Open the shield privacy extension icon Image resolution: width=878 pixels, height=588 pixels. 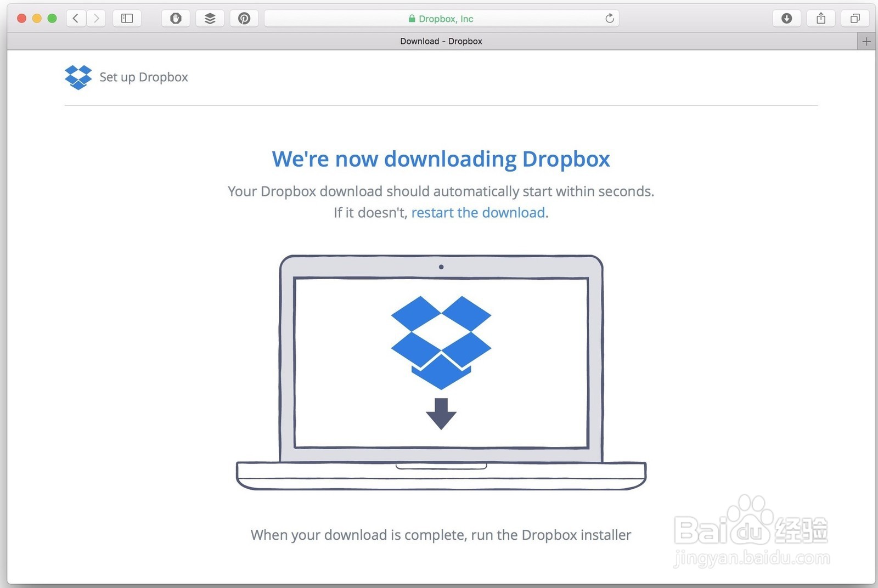pos(176,19)
